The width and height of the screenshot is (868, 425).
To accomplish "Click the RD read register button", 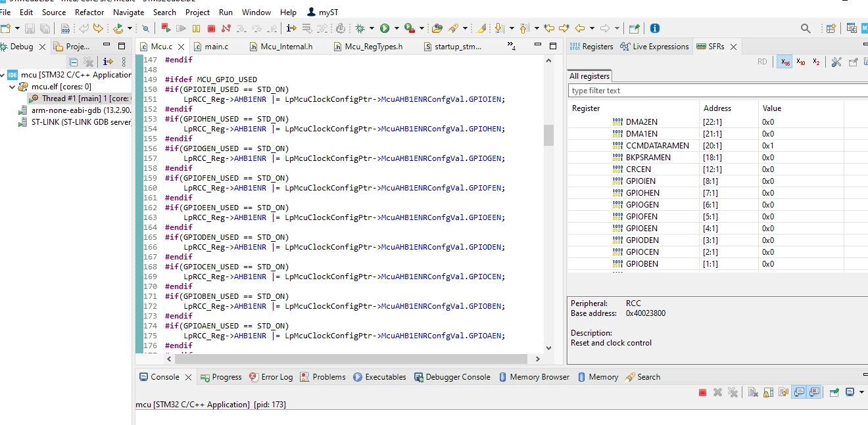I will 762,62.
